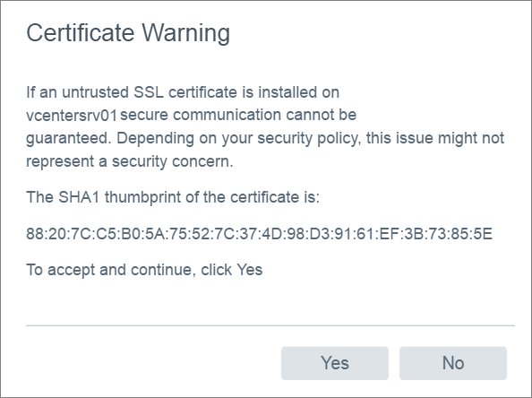The image size is (532, 398).
Task: Click the word 'SSL' in the first line
Action: coord(149,92)
